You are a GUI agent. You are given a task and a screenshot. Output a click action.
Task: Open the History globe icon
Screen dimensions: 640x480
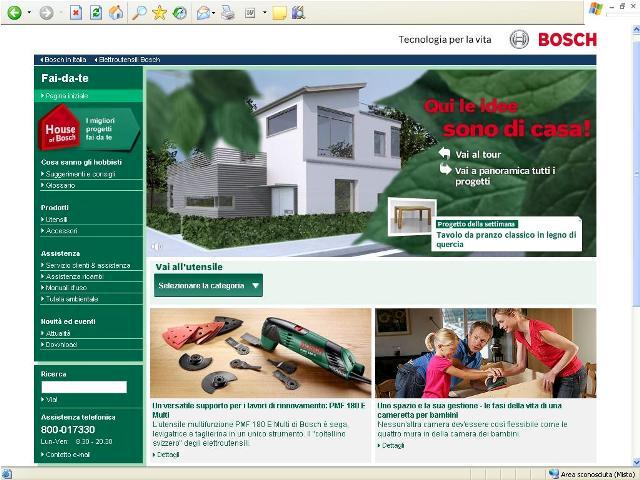click(x=180, y=13)
